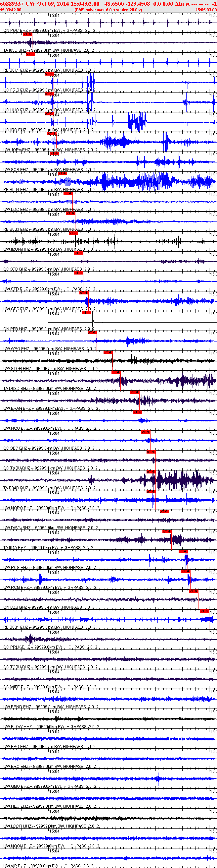The width and height of the screenshot is (217, 868).
Task: Click the pick marker on UW RCS trace
Action: point(183,551)
